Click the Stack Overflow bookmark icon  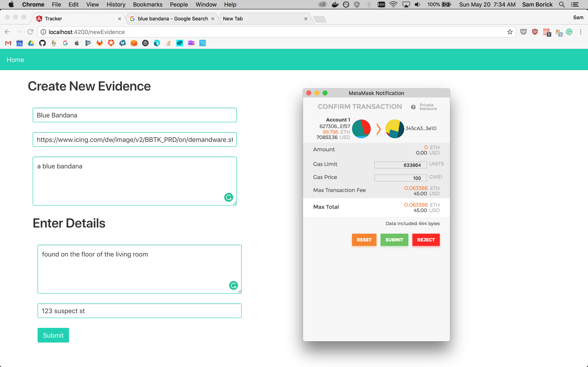coord(168,43)
